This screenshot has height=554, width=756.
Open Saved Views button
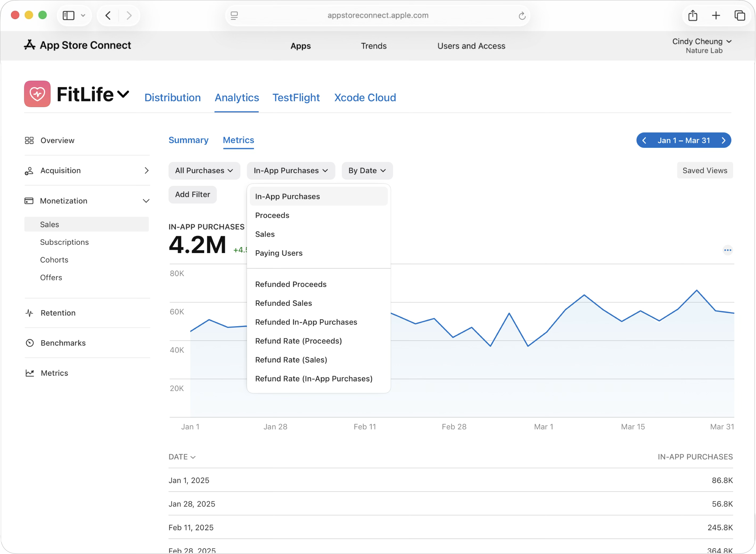coord(705,171)
